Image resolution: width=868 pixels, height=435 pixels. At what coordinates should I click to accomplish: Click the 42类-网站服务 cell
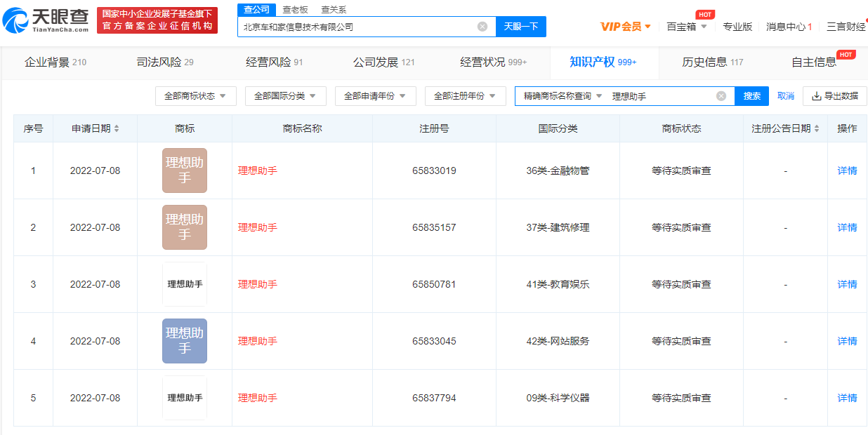click(x=558, y=341)
